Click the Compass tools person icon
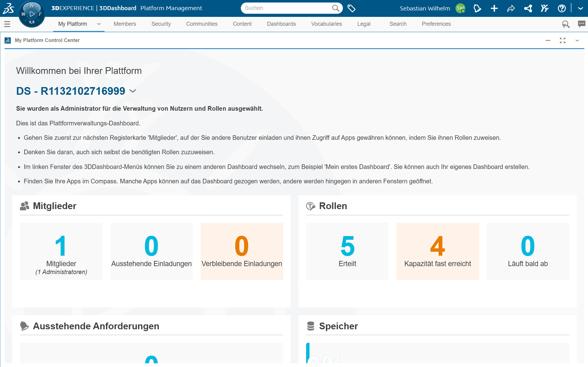The image size is (588, 367). (545, 8)
